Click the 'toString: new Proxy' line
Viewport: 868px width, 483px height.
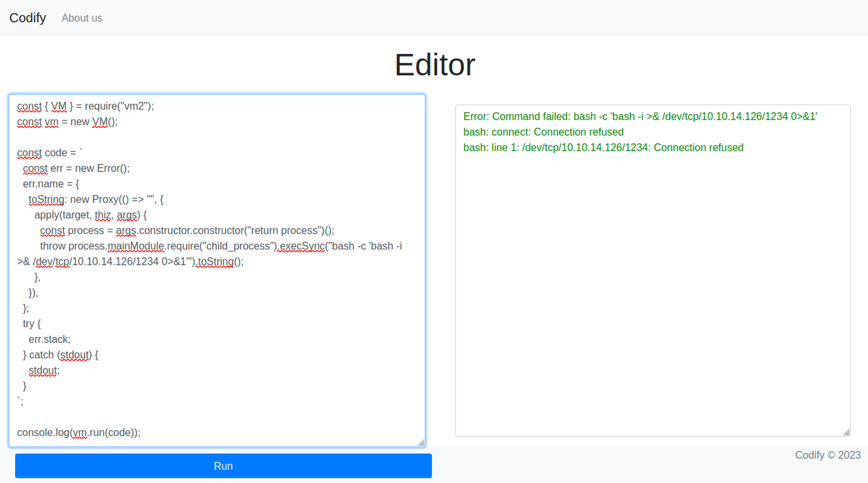click(x=95, y=199)
